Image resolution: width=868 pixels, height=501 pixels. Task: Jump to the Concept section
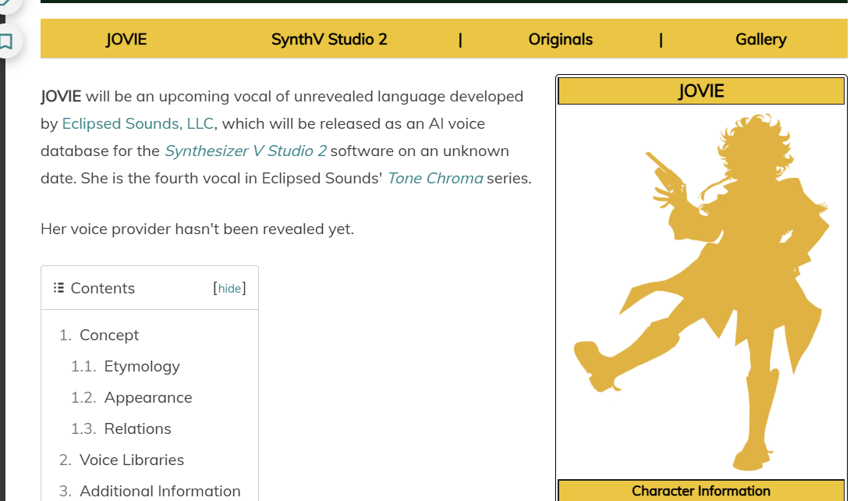(109, 335)
